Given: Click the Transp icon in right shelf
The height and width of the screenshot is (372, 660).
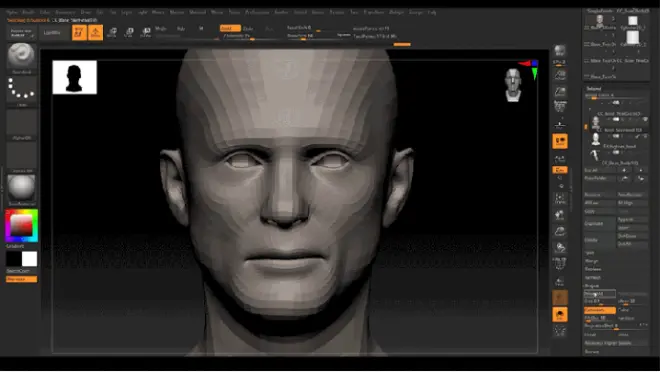Looking at the screenshot, I should click(560, 281).
